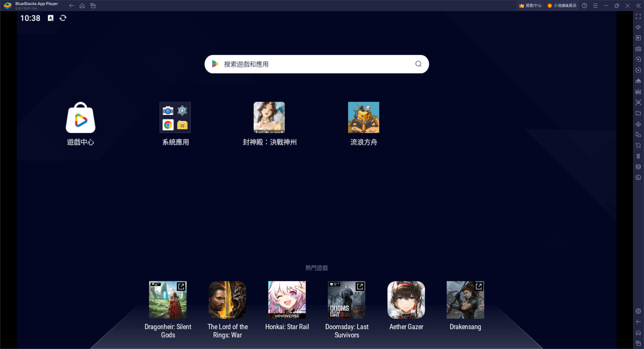Open Drakensang game thumbnail
This screenshot has width=644, height=349.
466,300
